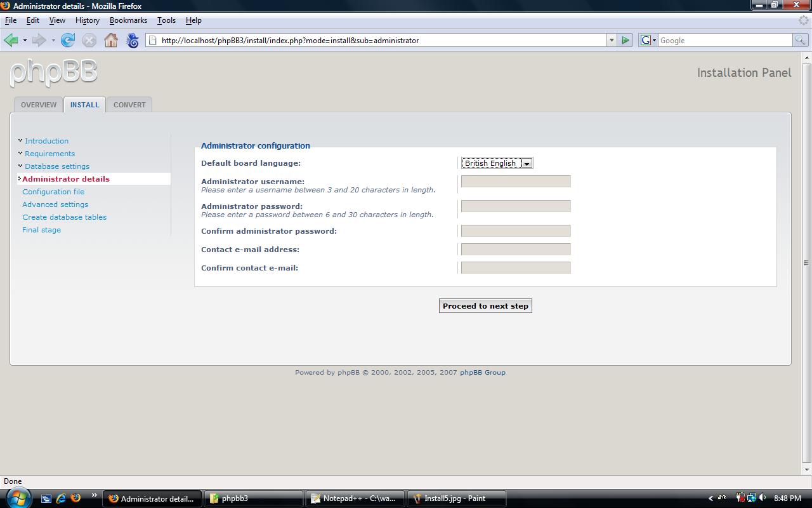Switch to the OVERVIEW tab
Image resolution: width=812 pixels, height=508 pixels.
point(39,105)
